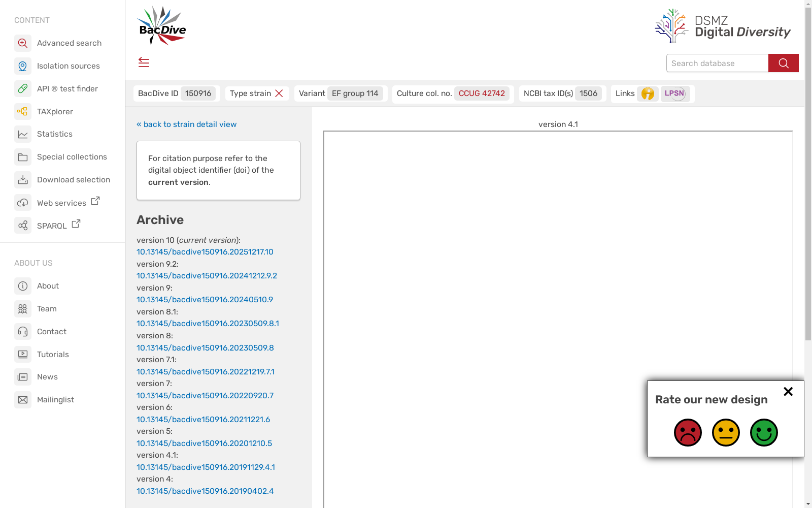Click NCBI tax ID 1506
The image size is (812, 508).
point(588,93)
